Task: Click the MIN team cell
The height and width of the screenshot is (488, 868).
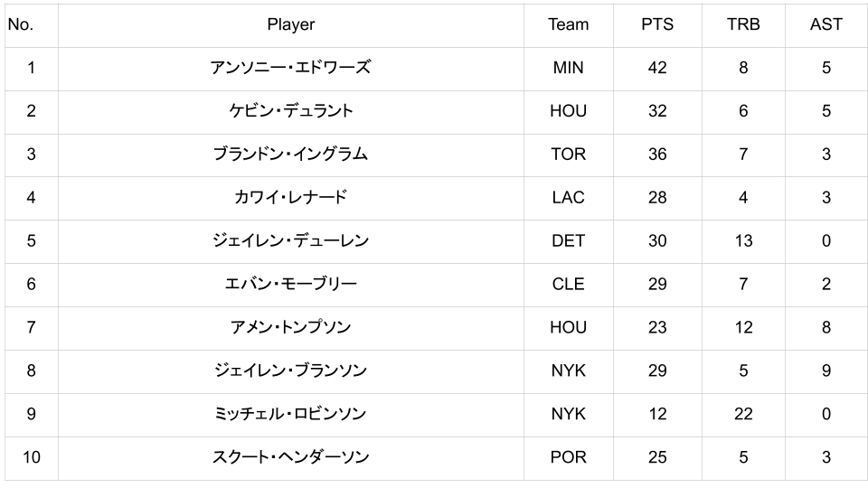Action: (x=568, y=68)
